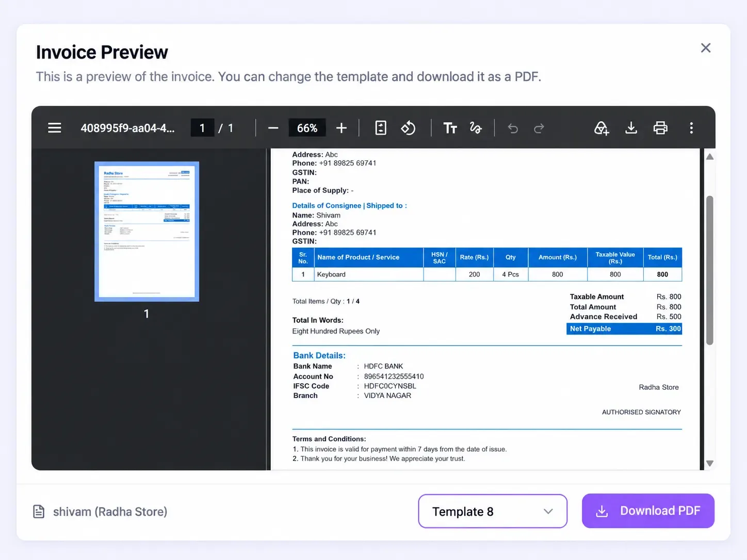Select the add text annotation tool
The height and width of the screenshot is (560, 747).
[450, 128]
